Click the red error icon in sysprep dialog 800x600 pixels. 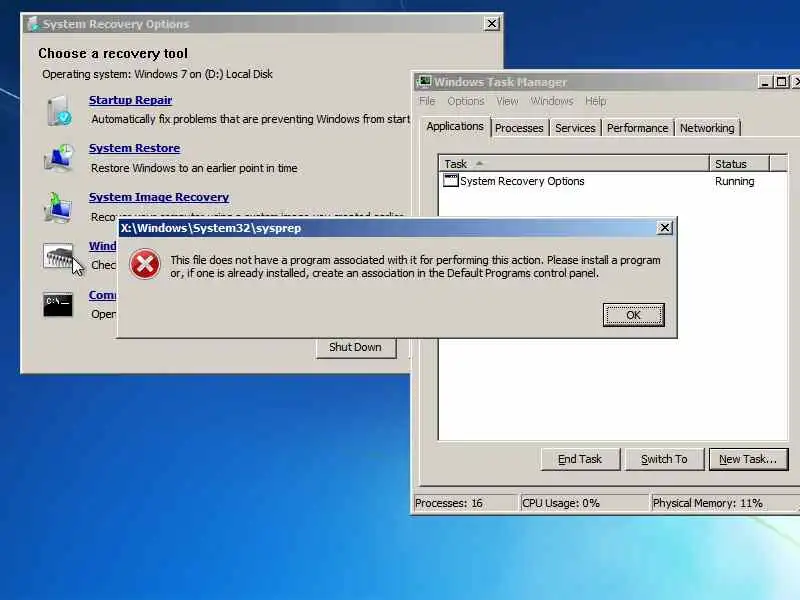(x=145, y=264)
